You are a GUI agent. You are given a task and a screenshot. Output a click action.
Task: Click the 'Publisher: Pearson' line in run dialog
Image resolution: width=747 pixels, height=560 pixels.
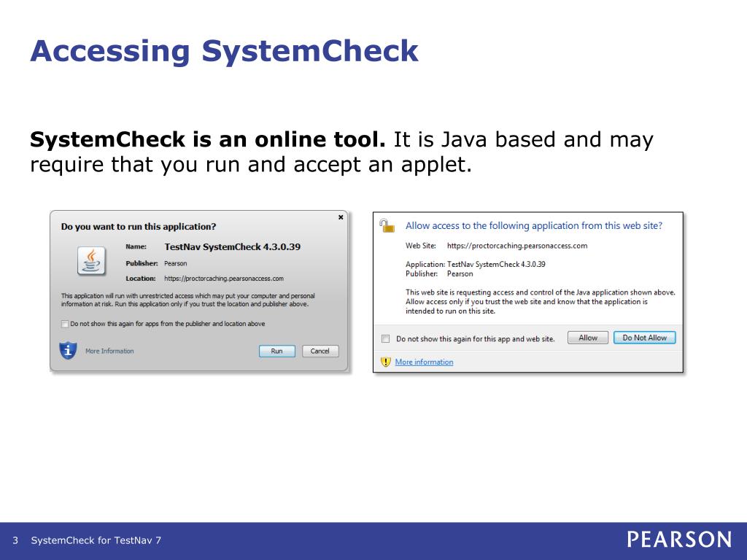[156, 263]
